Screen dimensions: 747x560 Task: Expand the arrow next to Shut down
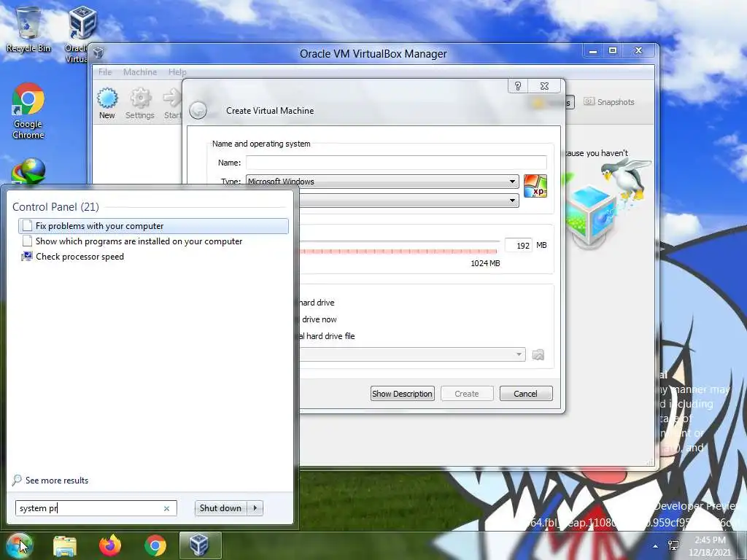coord(255,508)
